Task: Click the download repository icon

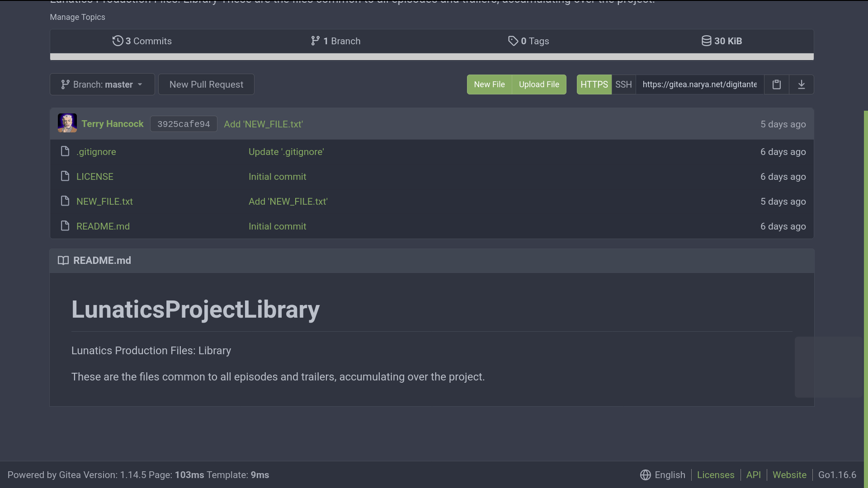Action: pos(801,84)
